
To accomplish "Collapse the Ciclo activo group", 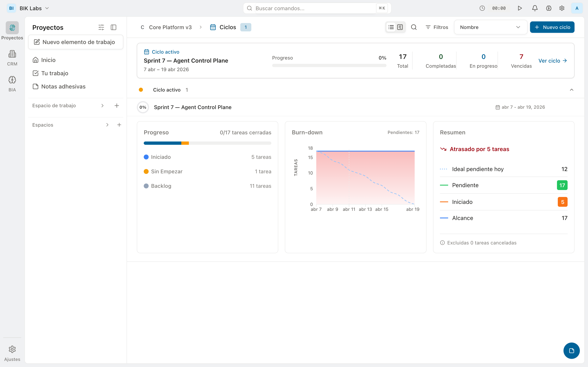I will pos(571,90).
